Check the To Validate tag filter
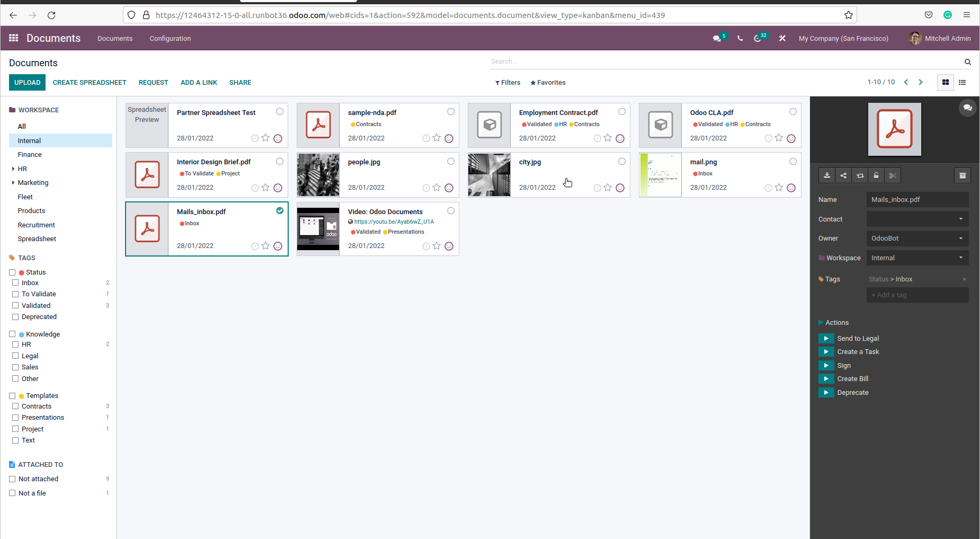Viewport: 980px width, 539px height. point(15,294)
